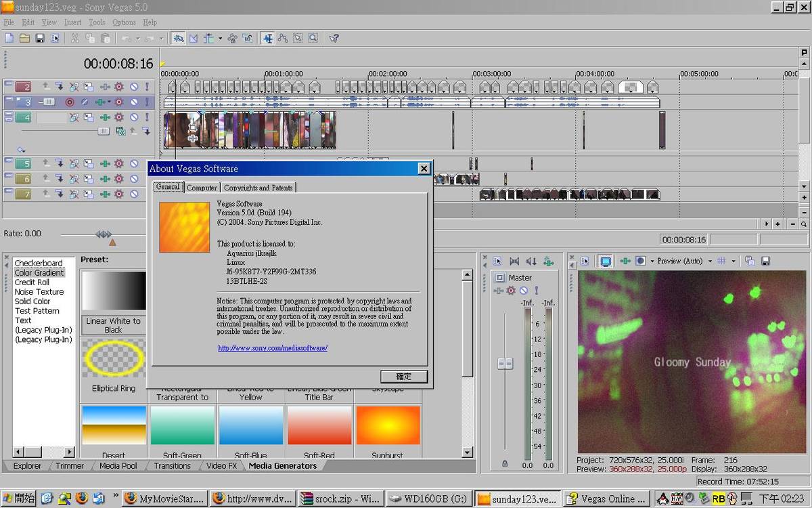Click the paste icon in the toolbar
Screen dimensions: 812x508
(105, 39)
